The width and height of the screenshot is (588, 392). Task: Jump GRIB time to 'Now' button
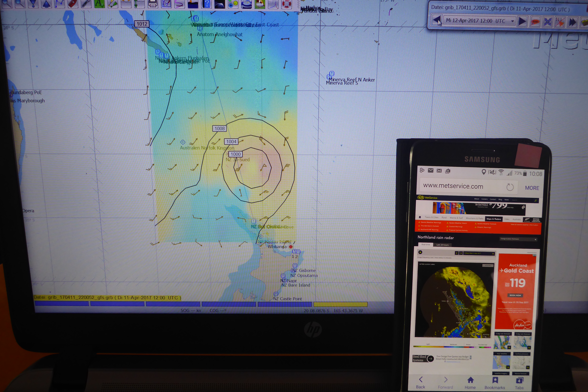(535, 21)
